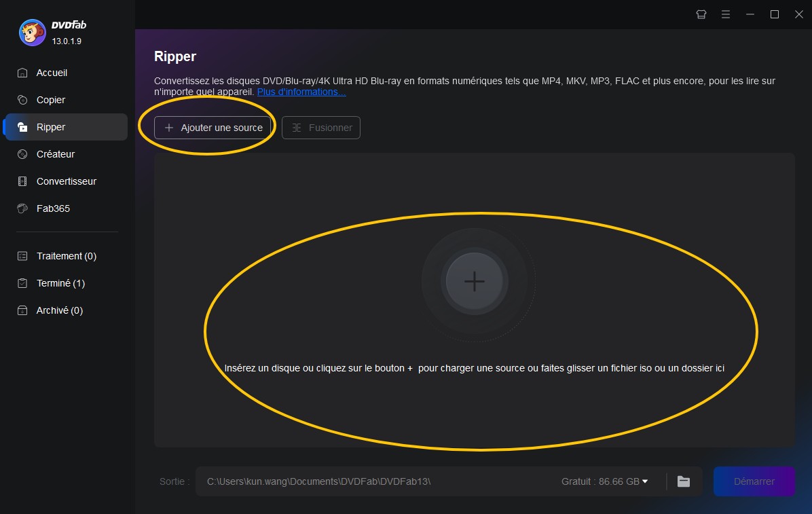
Task: Click the Ajouter une source button
Action: [213, 128]
